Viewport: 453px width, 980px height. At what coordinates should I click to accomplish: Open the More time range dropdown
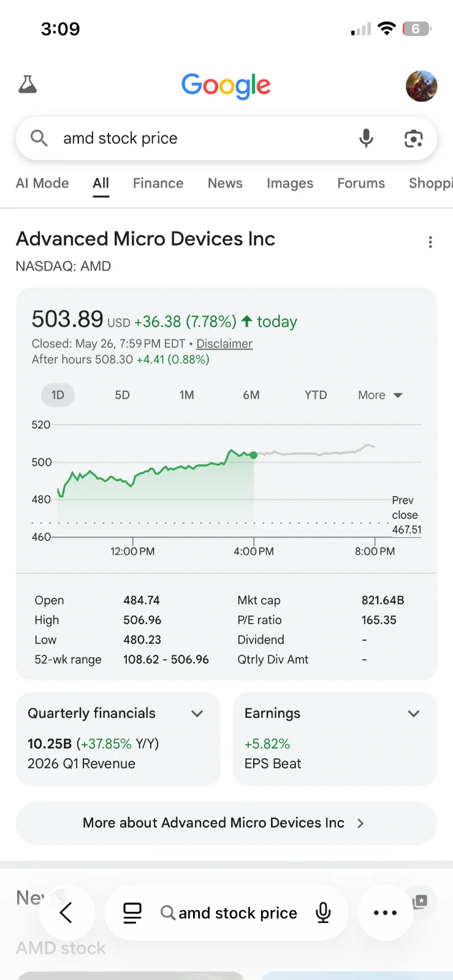[x=380, y=395]
